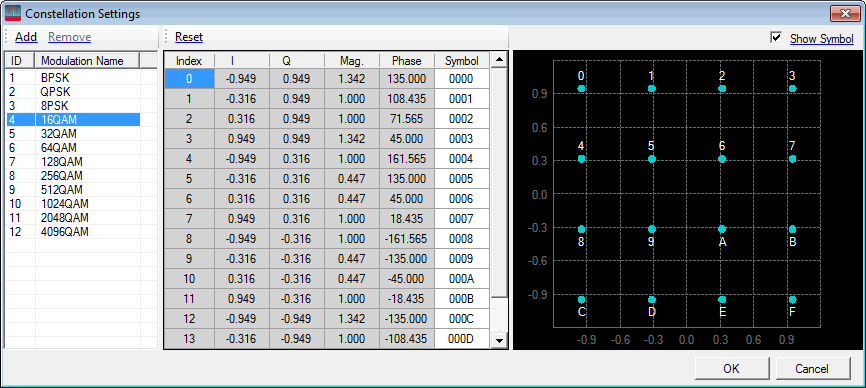
Task: Click the greyed Remove toolbar item
Action: [x=70, y=37]
